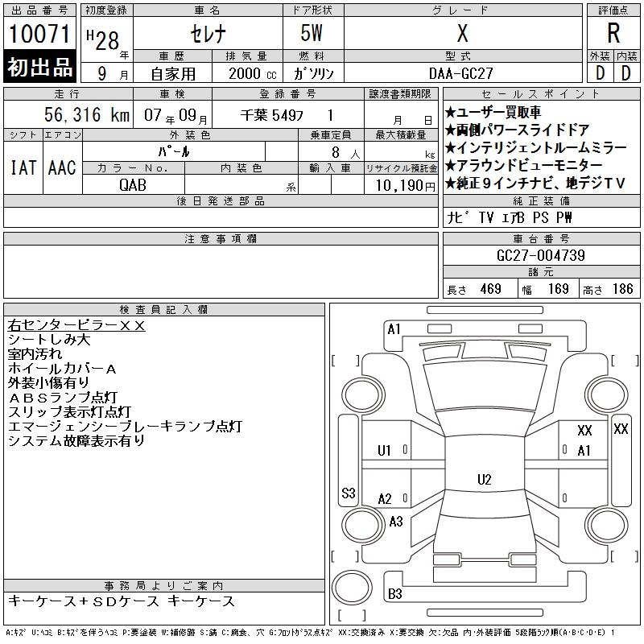Click the note ＡＢＳランプ点灯
The height and width of the screenshot is (644, 644).
[63, 397]
